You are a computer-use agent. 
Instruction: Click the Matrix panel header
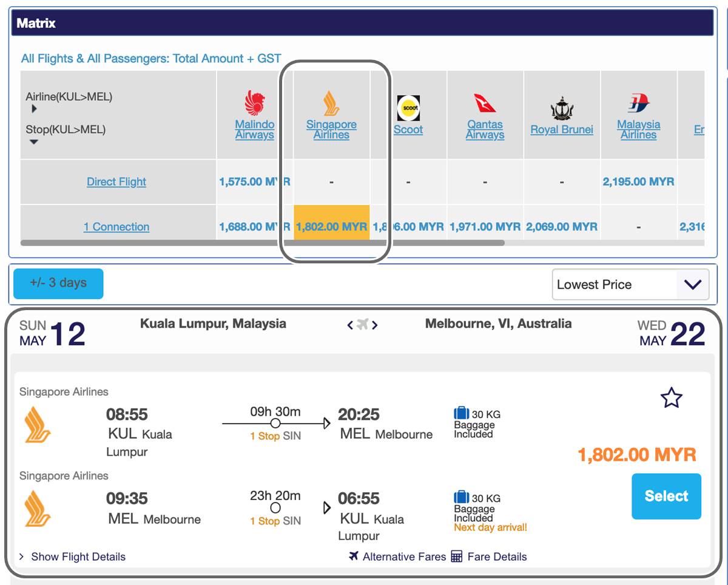click(363, 23)
